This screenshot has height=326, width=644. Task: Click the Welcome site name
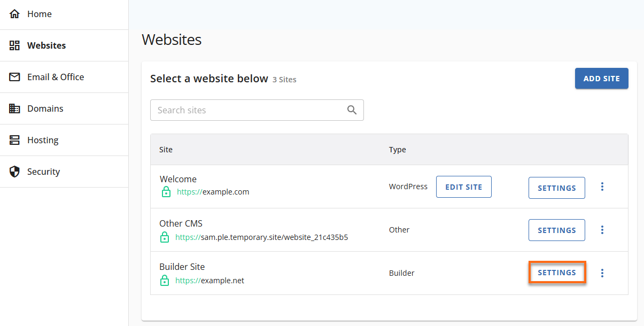tap(178, 179)
